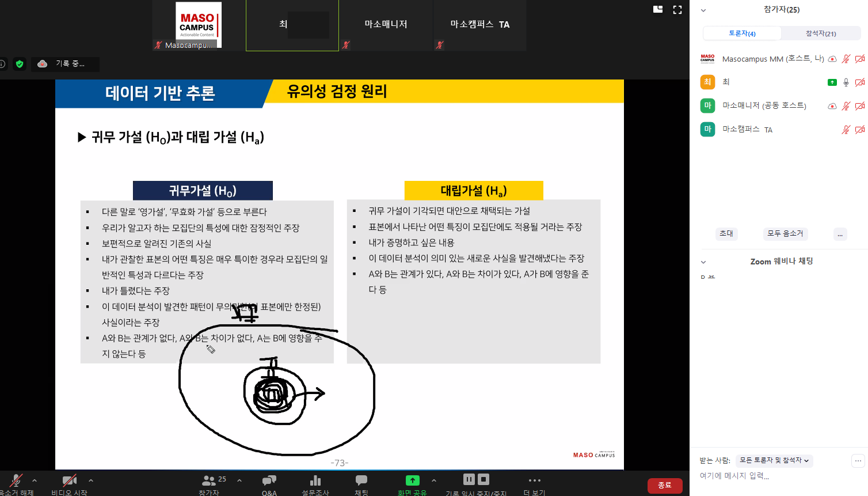Open the polls (설문조사) icon
This screenshot has height=496, width=868.
click(x=315, y=480)
